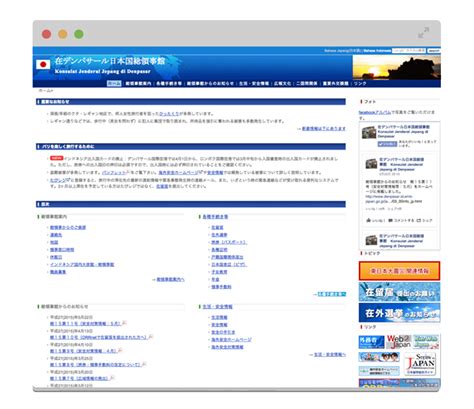Open the 第15第11号 safety notice link

(x=85, y=323)
